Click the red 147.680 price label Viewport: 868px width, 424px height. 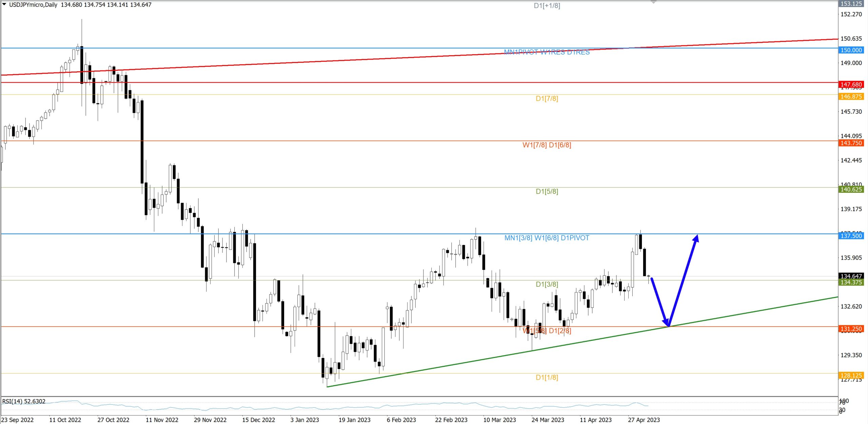tap(851, 84)
